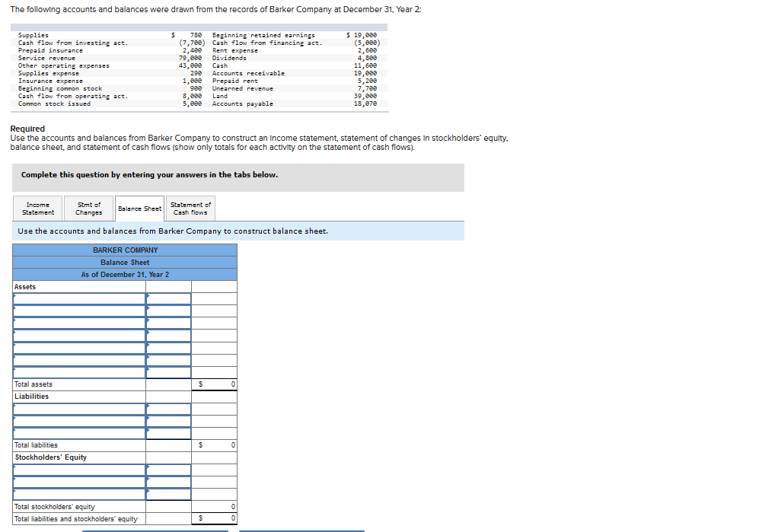The image size is (762, 532).
Task: Click amount field for first asset row
Action: (x=169, y=299)
